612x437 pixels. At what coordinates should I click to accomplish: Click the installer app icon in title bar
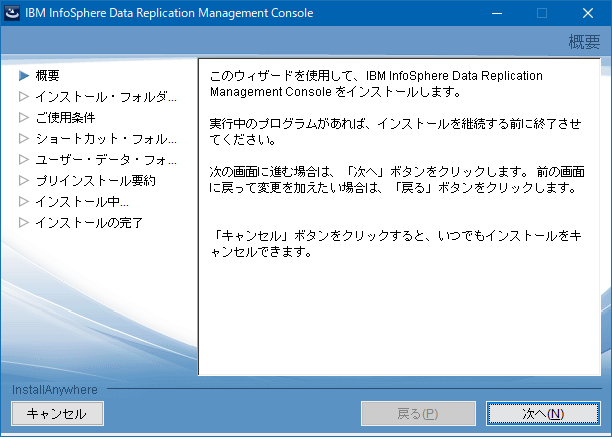coord(12,13)
